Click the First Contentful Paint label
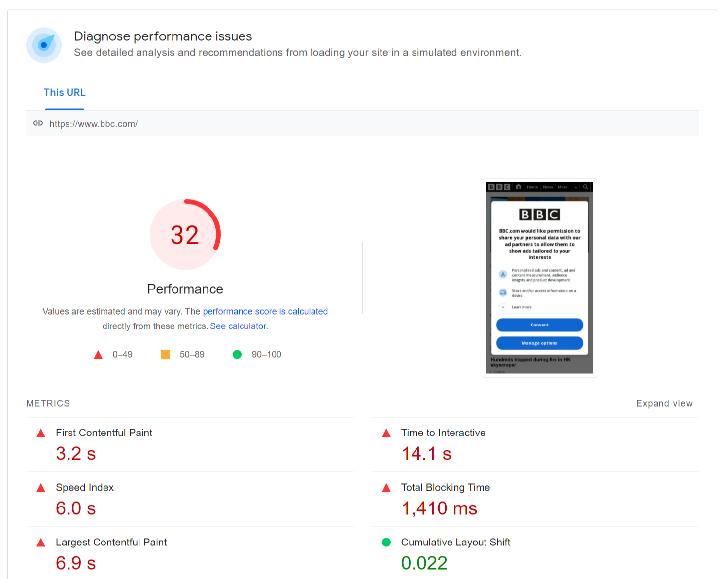728x579 pixels. tap(104, 433)
